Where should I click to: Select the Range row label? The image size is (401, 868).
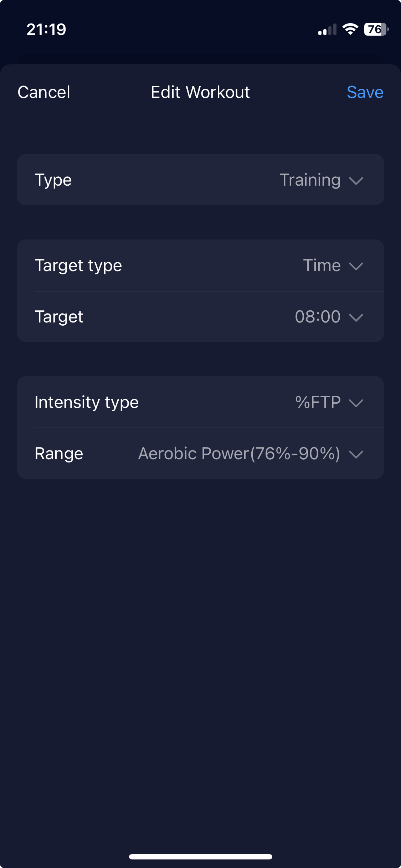(x=59, y=454)
